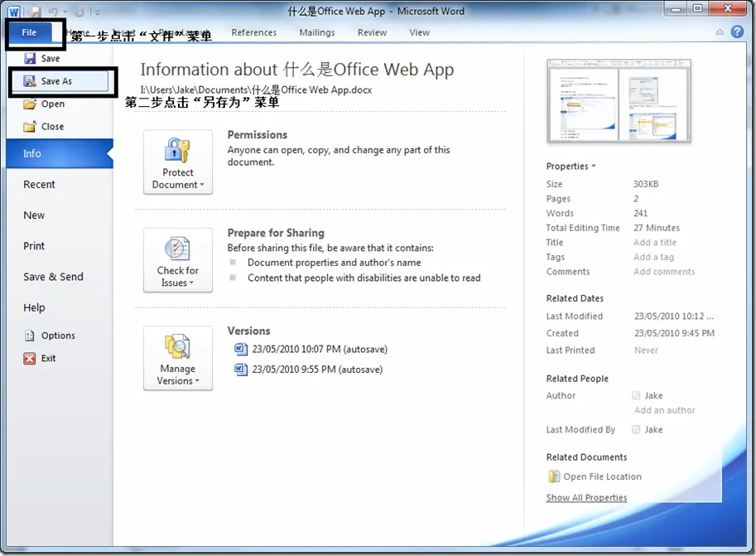Click the blue Help question mark icon
This screenshot has width=756, height=556.
(737, 31)
